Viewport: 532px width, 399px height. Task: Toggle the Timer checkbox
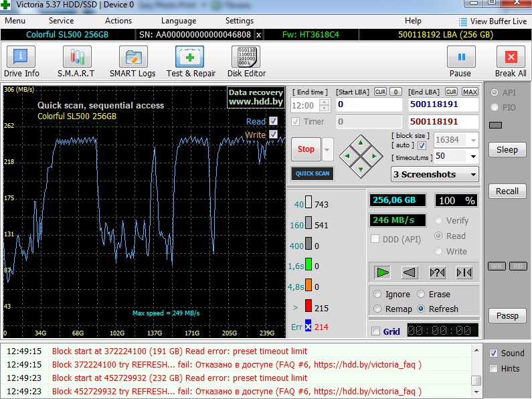296,121
